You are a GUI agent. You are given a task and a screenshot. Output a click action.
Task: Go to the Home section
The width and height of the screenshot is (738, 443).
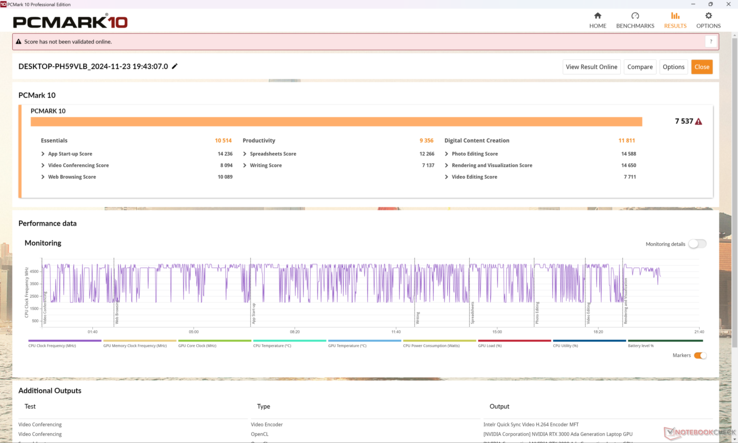pos(597,20)
